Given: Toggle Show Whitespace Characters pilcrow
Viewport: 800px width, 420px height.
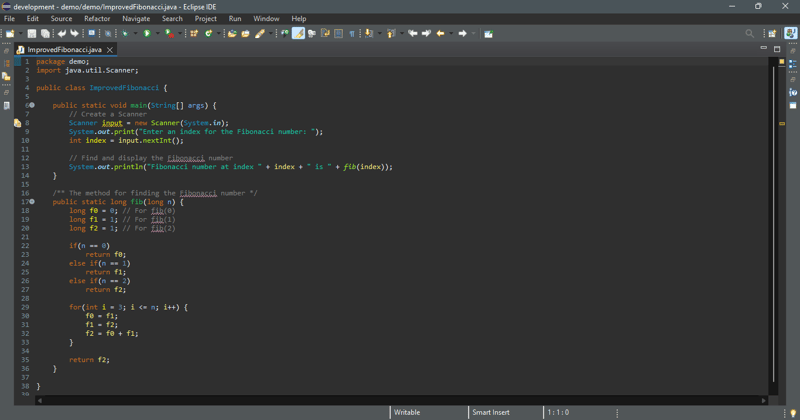Looking at the screenshot, I should click(352, 34).
